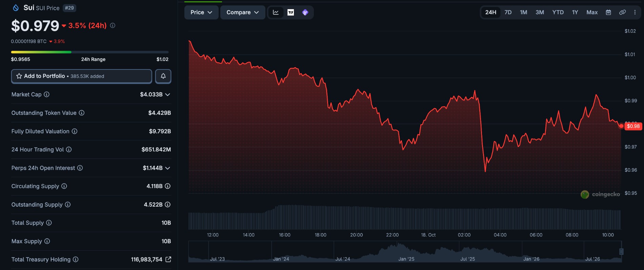
Task: Click info icon beside Circulating Supply label
Action: [64, 186]
